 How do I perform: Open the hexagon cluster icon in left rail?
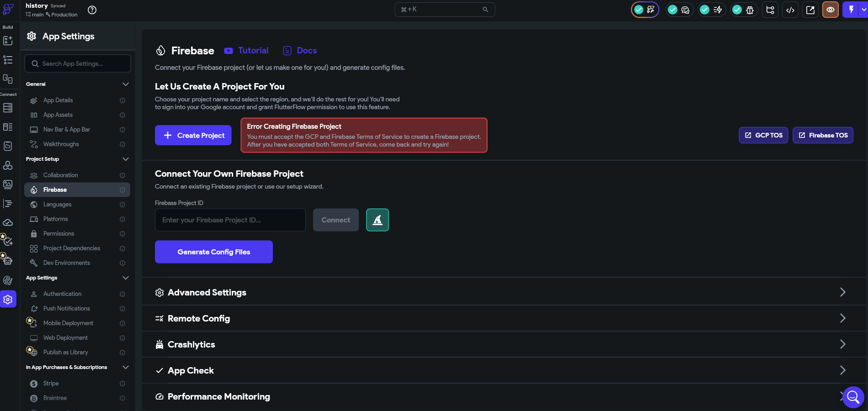pyautogui.click(x=8, y=165)
